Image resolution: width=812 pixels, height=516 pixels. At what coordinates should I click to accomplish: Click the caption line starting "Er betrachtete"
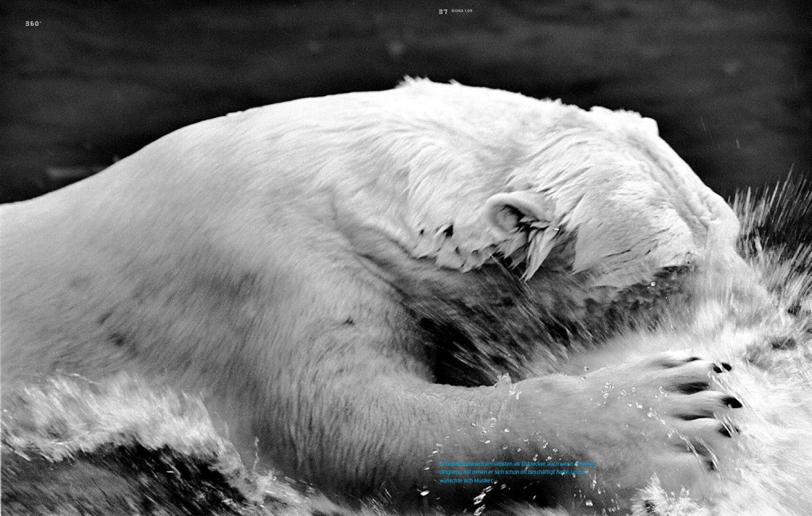(x=517, y=464)
